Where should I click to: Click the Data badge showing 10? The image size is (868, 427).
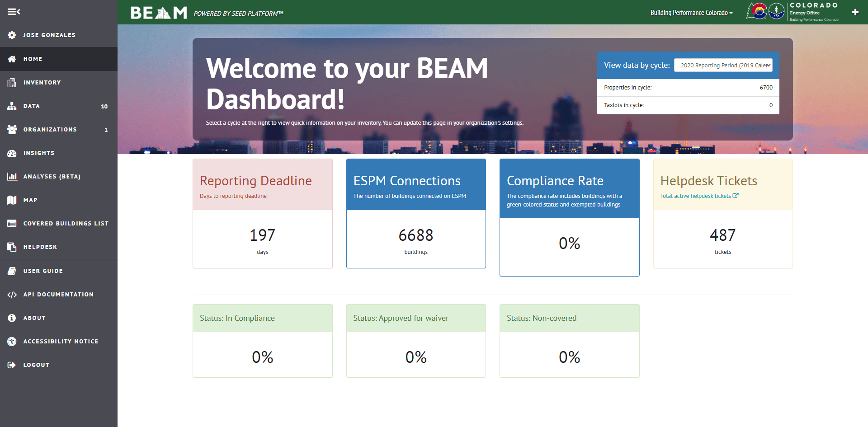[x=104, y=107]
